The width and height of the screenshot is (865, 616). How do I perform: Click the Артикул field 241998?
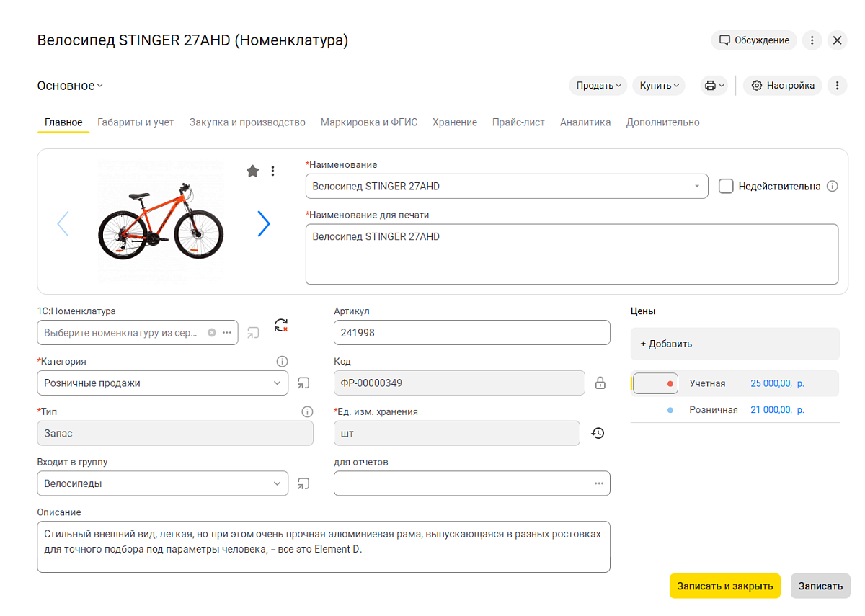[x=472, y=333]
